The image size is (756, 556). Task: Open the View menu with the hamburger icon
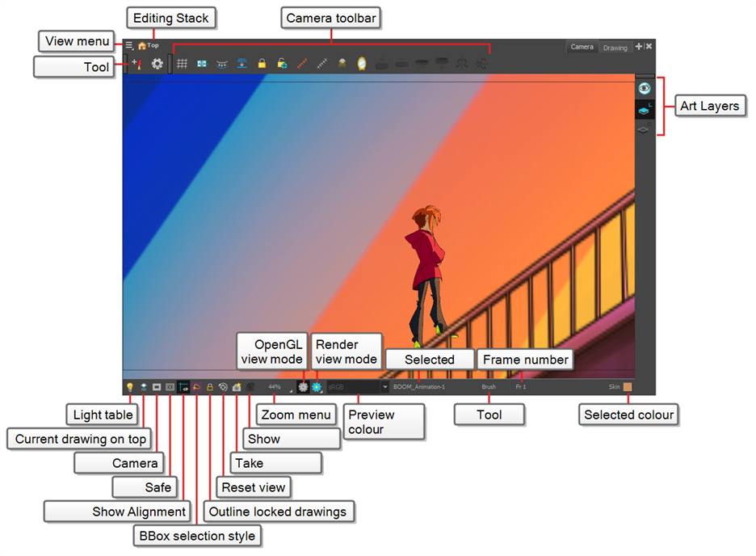128,45
